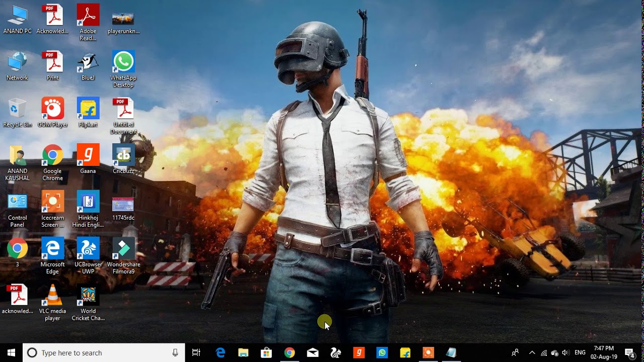Select the Icecream Screen recorder shortcut
Viewport: 644px width, 362px height.
click(x=52, y=210)
